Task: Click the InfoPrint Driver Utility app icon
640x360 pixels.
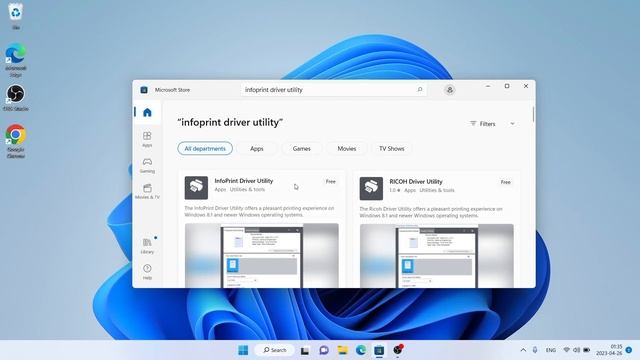Action: coord(196,188)
